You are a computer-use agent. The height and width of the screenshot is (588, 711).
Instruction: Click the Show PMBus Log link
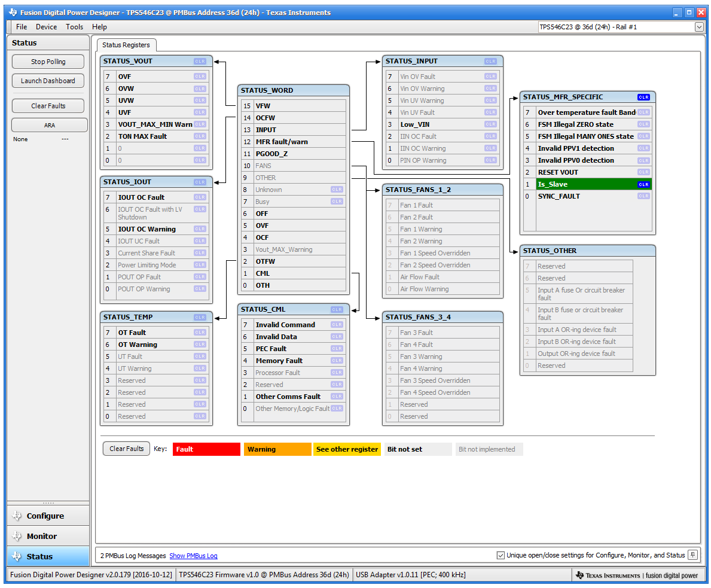193,555
